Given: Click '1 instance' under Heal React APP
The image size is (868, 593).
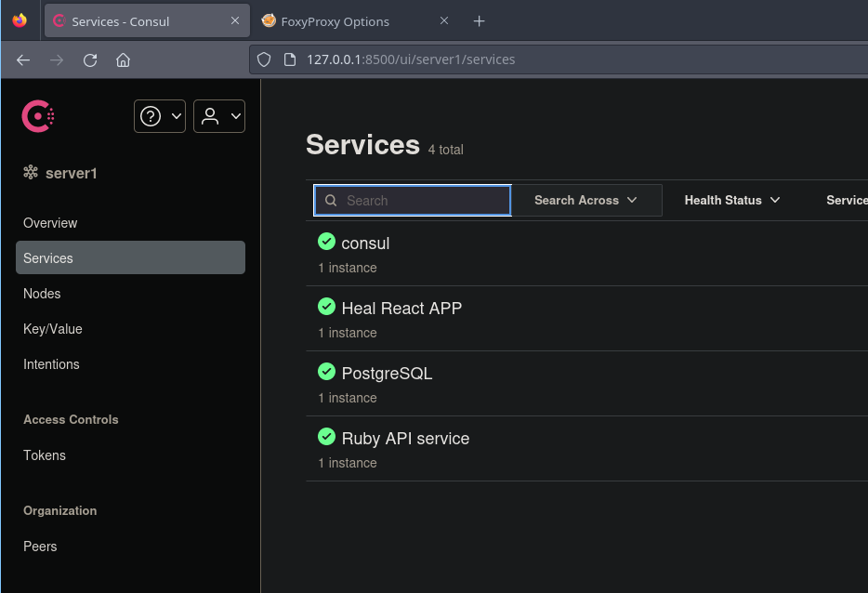Looking at the screenshot, I should pos(348,333).
